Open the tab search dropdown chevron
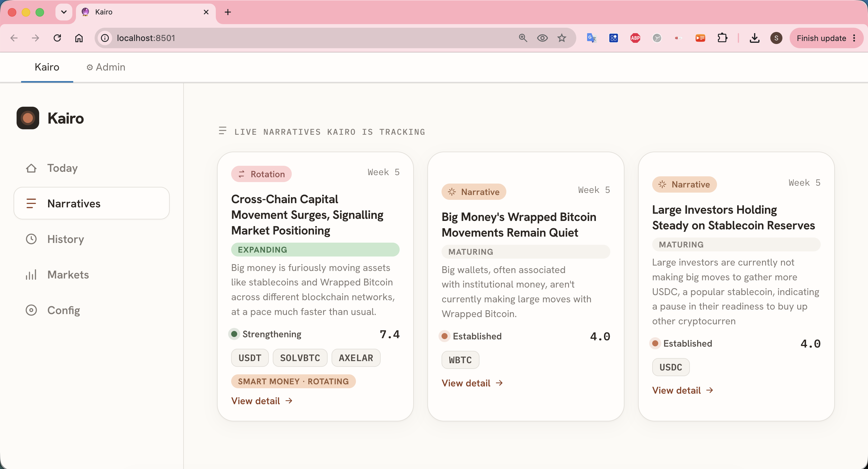The width and height of the screenshot is (868, 469). (64, 12)
